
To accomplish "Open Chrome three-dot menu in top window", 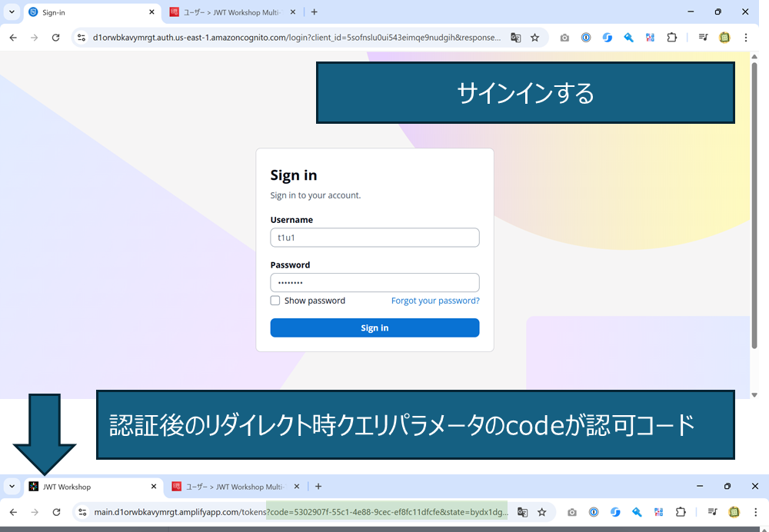I will point(746,37).
